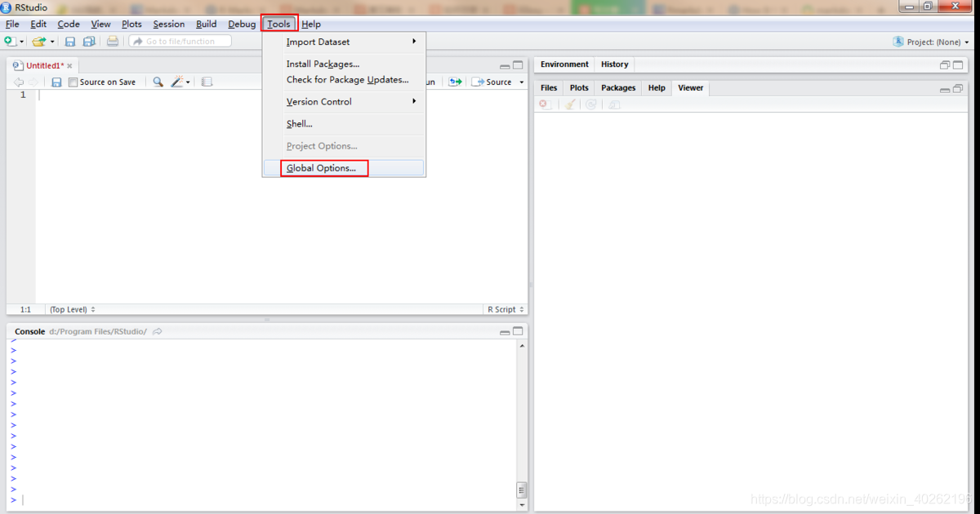Focus the Go to file/function field
This screenshot has height=514, width=980.
click(180, 41)
